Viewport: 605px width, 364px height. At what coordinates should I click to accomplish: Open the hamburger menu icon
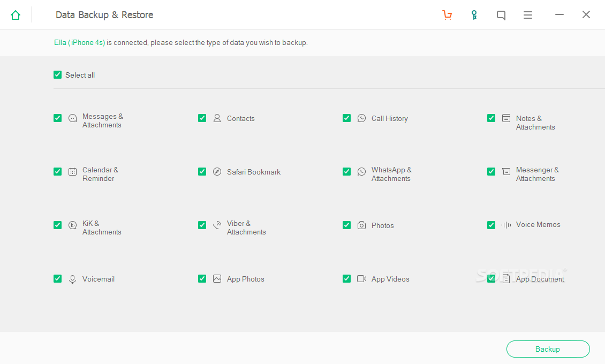coord(528,15)
